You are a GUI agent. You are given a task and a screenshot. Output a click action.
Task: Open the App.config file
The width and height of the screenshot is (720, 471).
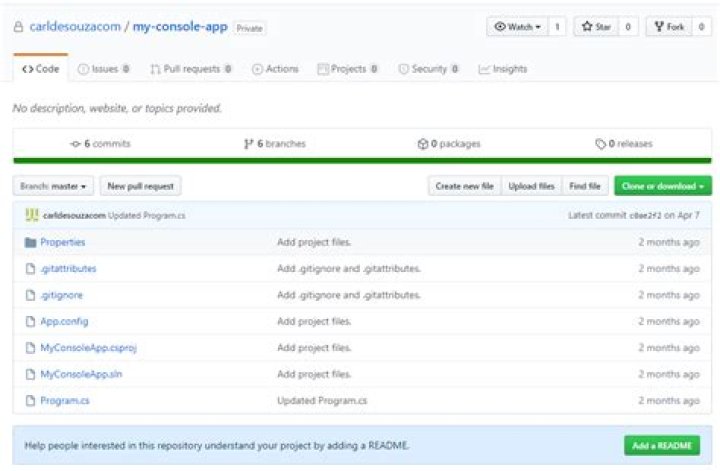point(64,321)
